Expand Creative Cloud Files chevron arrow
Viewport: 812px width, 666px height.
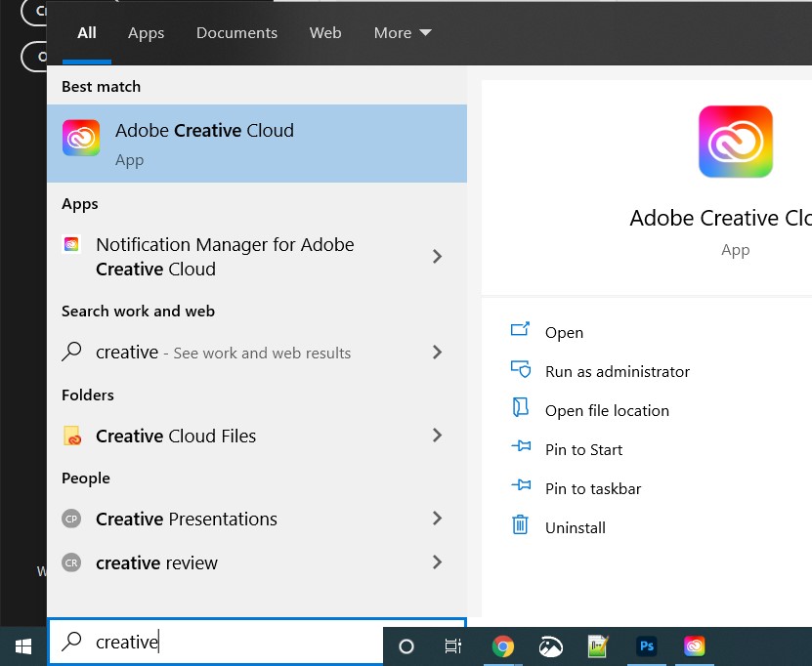[438, 436]
